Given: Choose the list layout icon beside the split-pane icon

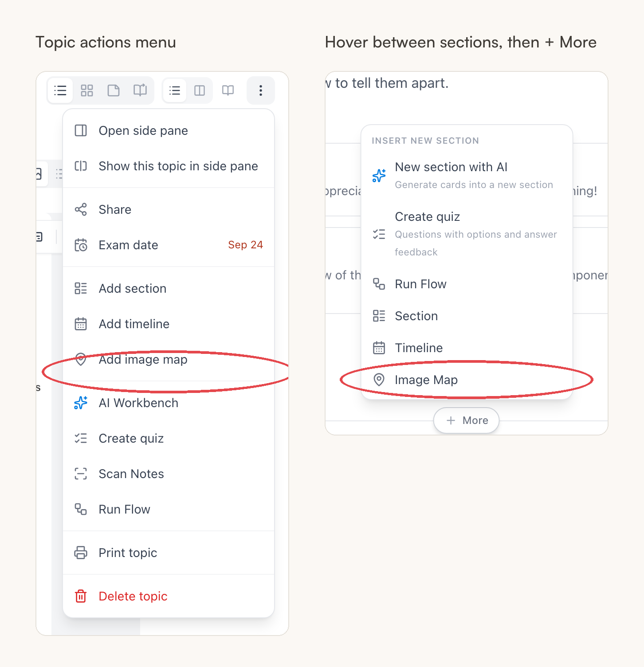Looking at the screenshot, I should tap(175, 90).
